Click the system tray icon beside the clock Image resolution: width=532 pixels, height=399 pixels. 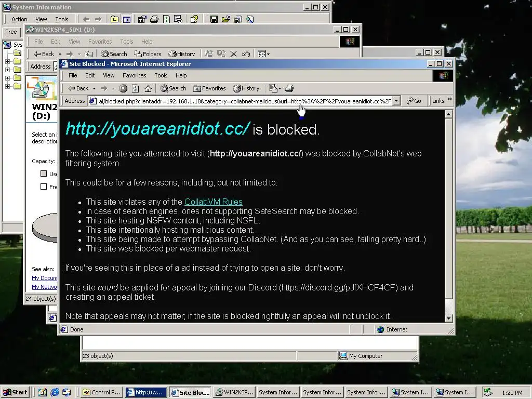(488, 392)
